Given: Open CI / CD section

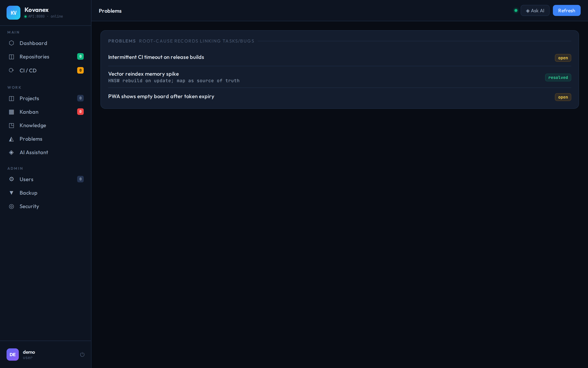Looking at the screenshot, I should pos(46,70).
